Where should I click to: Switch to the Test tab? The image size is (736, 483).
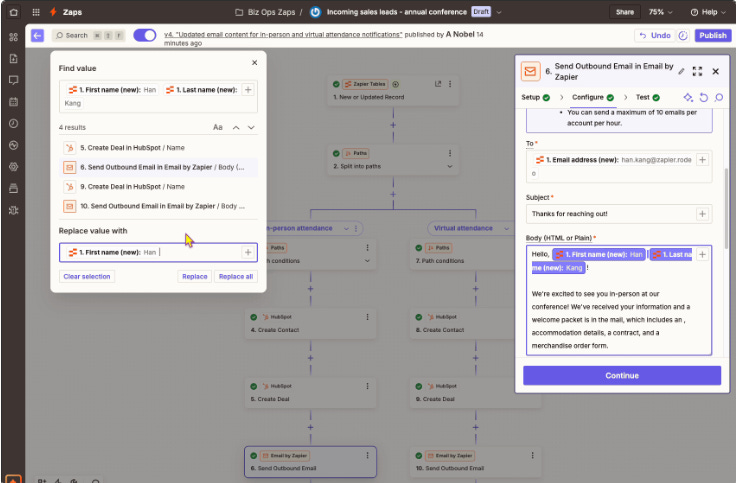click(648, 97)
